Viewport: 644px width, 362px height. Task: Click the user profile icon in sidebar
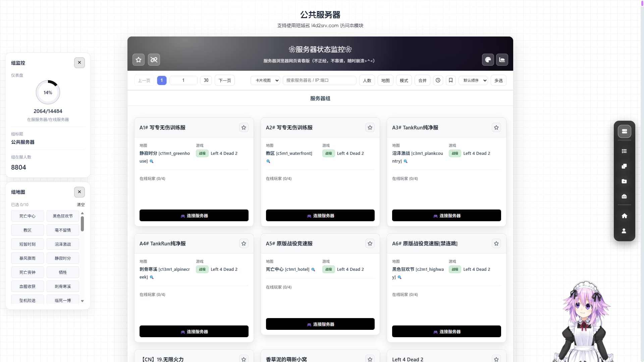[x=624, y=231]
